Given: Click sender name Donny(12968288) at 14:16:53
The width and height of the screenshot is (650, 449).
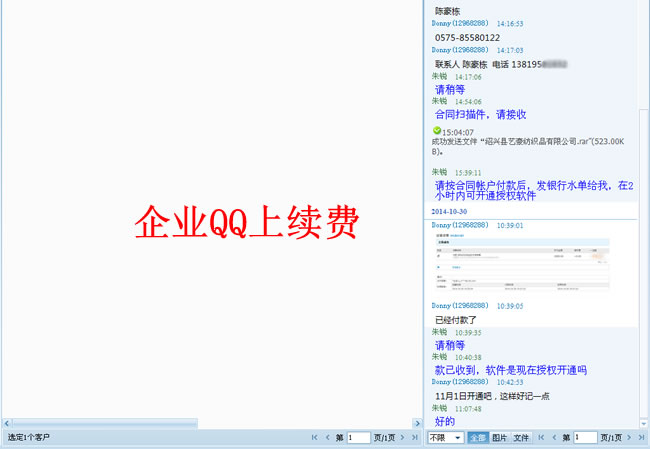Looking at the screenshot, I should (x=460, y=23).
